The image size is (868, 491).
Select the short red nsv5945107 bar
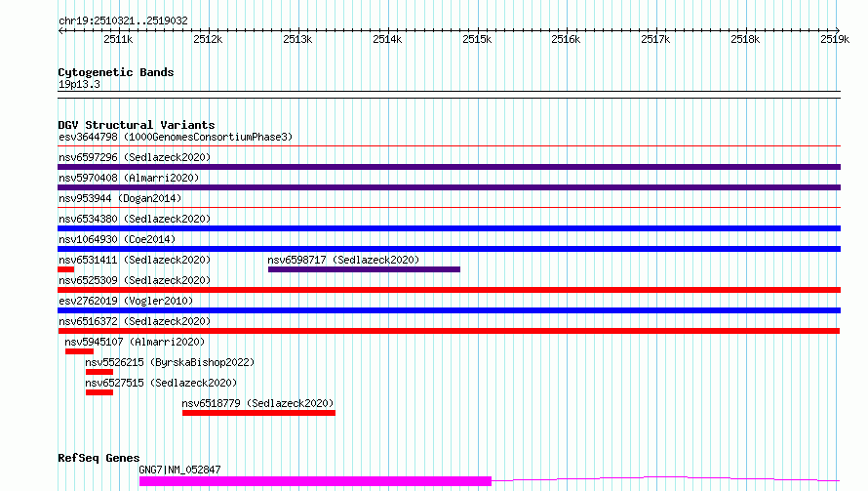coord(79,351)
